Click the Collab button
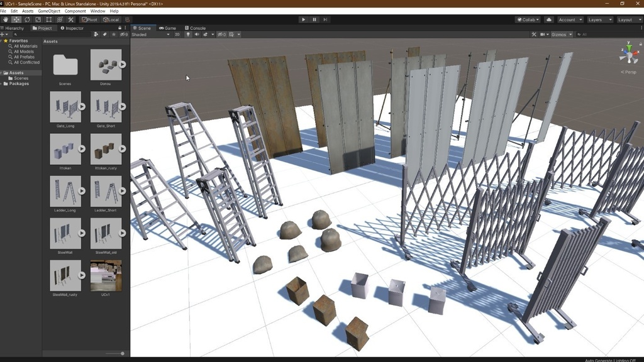 527,19
